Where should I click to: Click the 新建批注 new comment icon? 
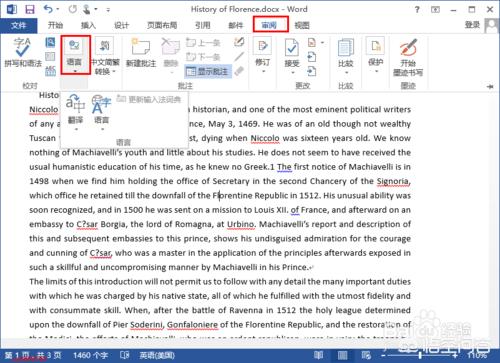[x=141, y=46]
